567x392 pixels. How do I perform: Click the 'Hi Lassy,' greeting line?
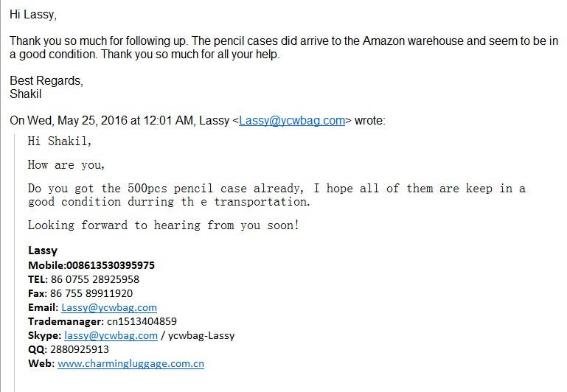[33, 15]
